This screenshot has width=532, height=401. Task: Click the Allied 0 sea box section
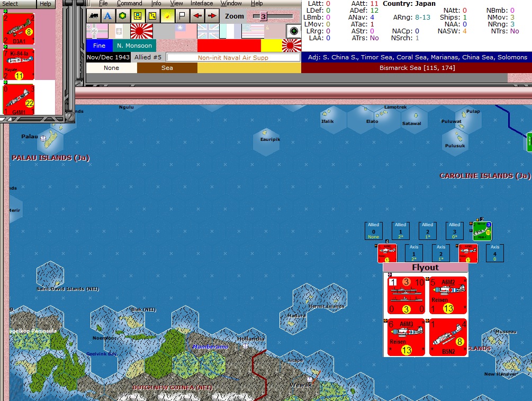click(374, 231)
